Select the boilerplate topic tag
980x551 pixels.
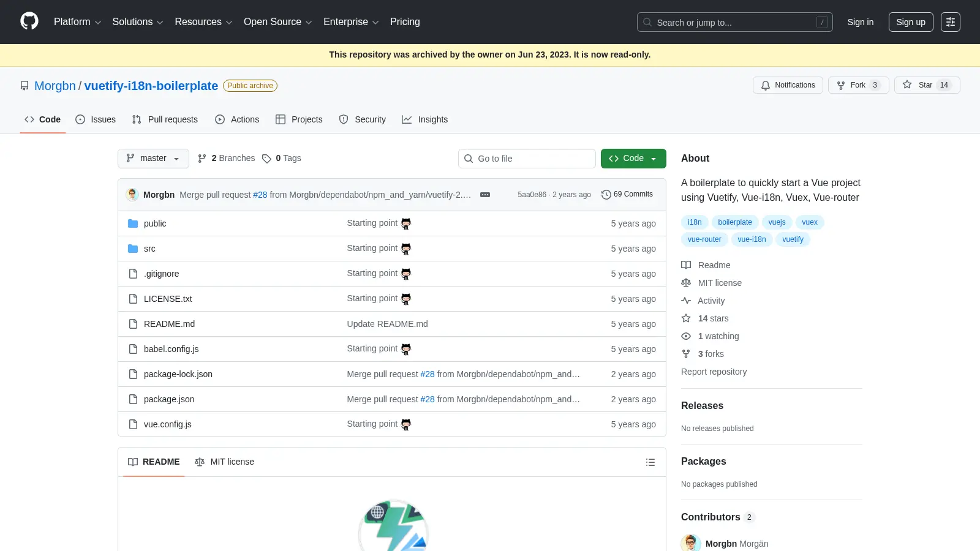(735, 222)
